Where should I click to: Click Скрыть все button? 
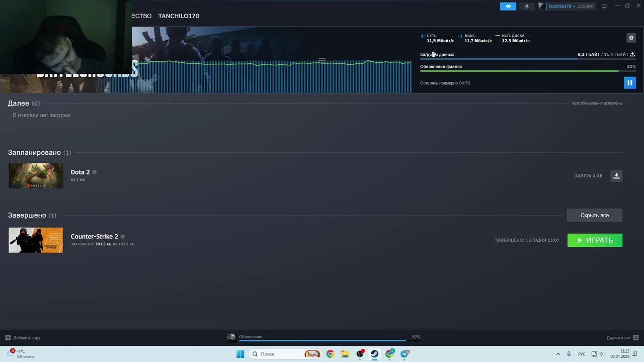click(x=594, y=215)
